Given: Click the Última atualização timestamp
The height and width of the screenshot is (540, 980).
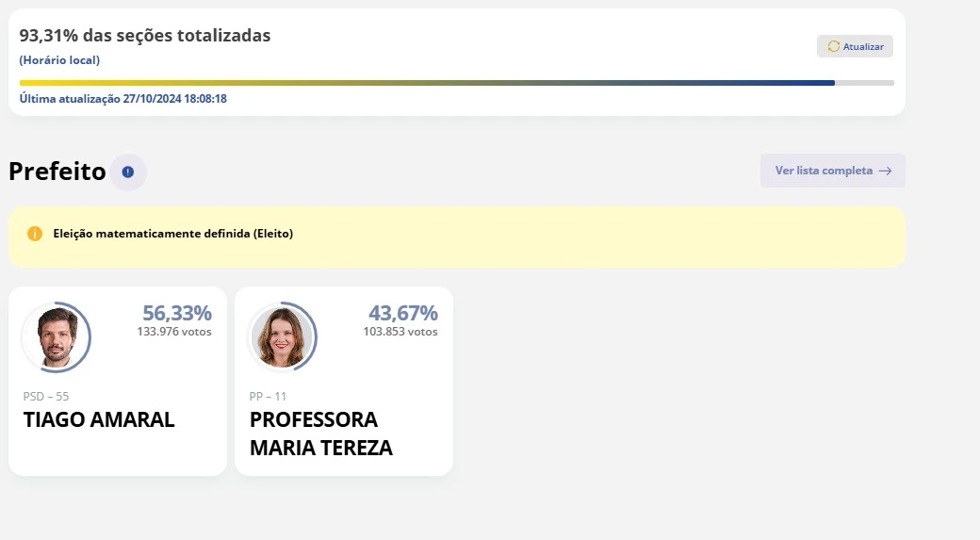Looking at the screenshot, I should (x=123, y=99).
